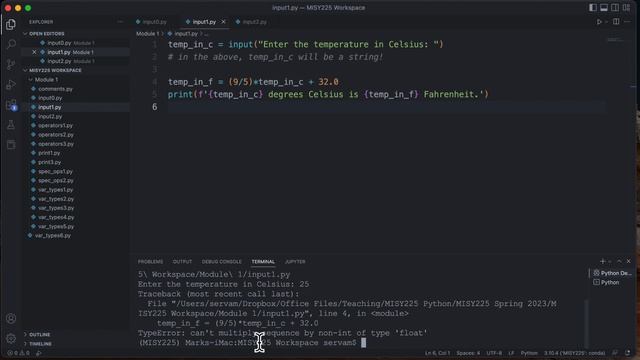Open the new terminal launch profile dropdown
This screenshot has width=640, height=360.
[610, 262]
